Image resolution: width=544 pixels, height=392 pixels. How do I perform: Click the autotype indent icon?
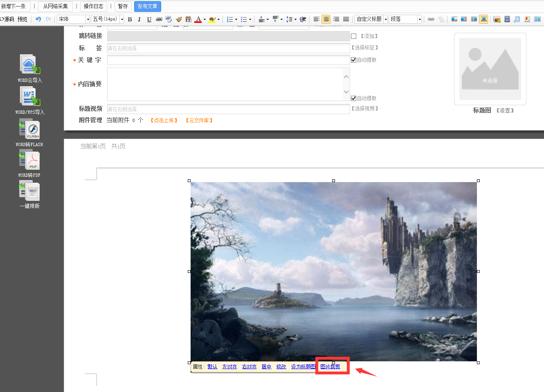point(303,19)
